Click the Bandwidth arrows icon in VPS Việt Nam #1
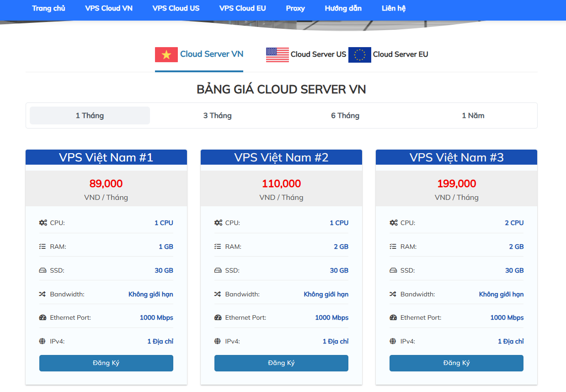This screenshot has height=392, width=566. [x=42, y=294]
